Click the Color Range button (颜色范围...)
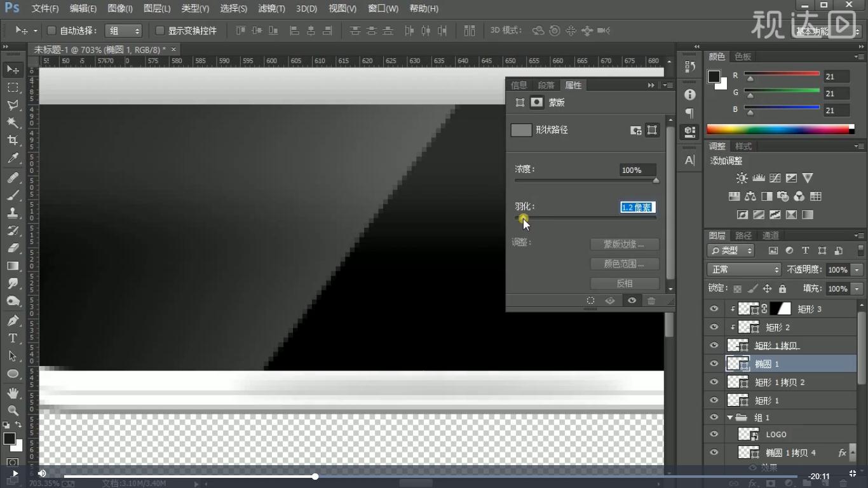This screenshot has height=488, width=868. [625, 264]
